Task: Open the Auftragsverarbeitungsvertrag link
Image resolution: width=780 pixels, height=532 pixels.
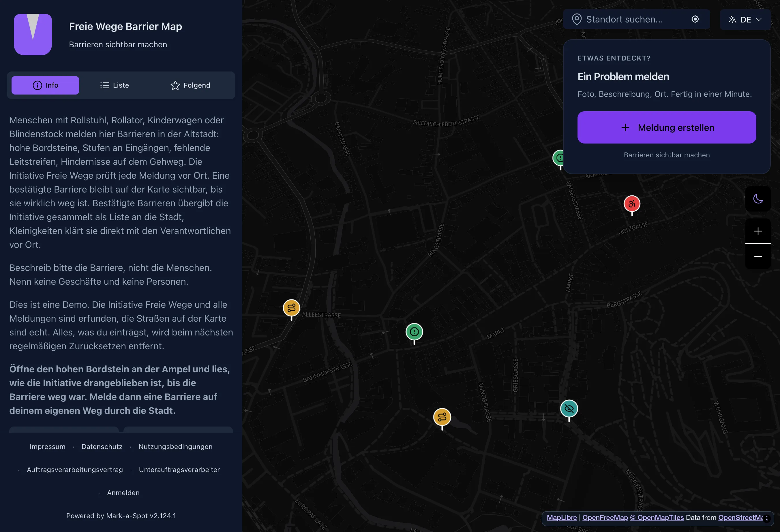Action: 75,470
